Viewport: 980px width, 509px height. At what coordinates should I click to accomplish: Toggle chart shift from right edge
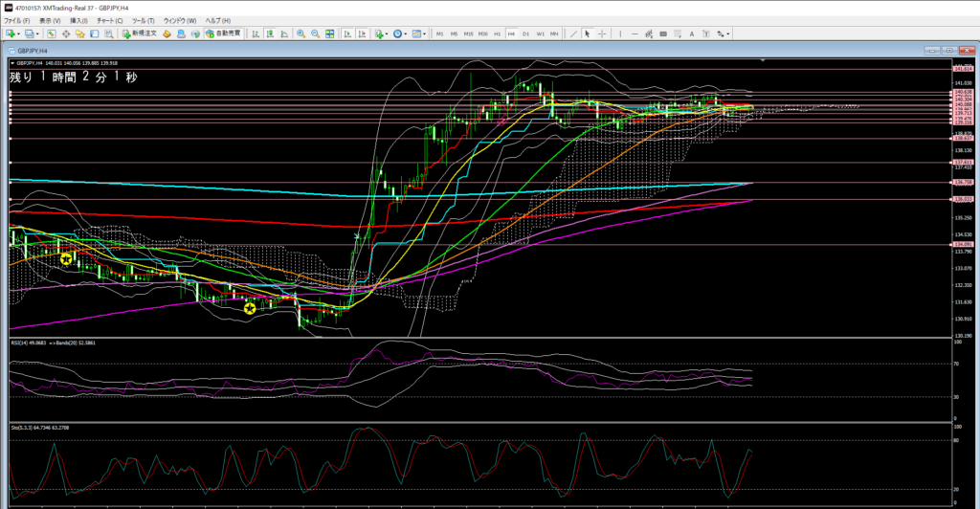click(x=361, y=33)
